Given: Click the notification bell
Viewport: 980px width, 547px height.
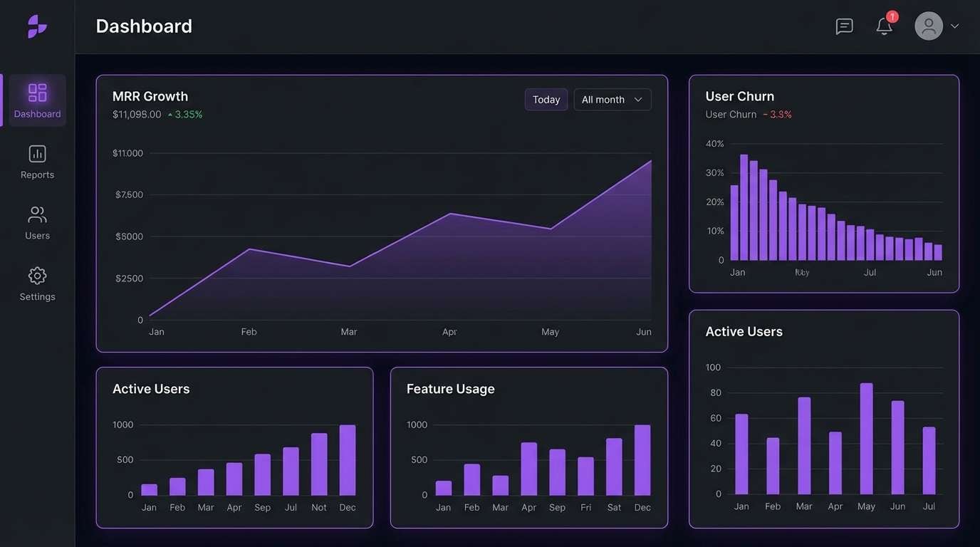Looking at the screenshot, I should (884, 27).
